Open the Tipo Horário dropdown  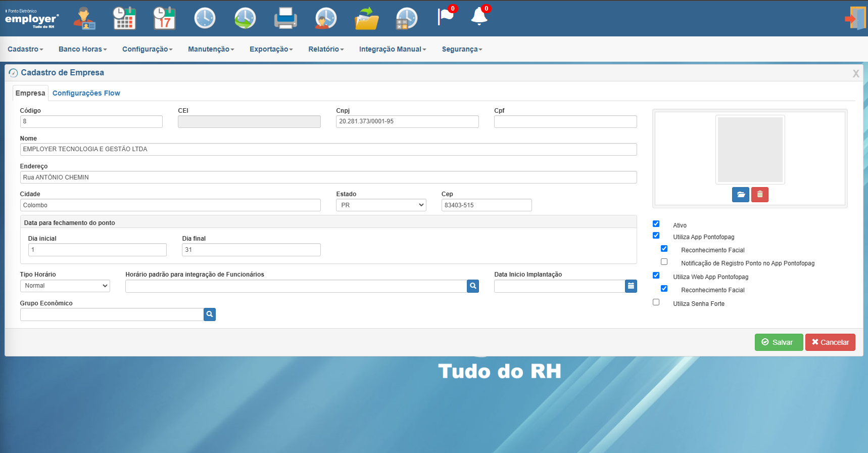65,286
